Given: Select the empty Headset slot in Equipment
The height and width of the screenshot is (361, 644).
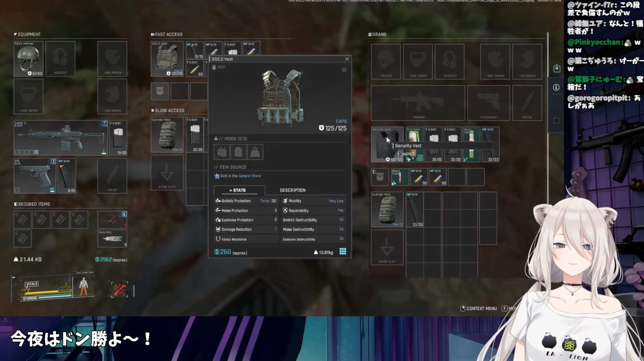Looking at the screenshot, I should coord(61,59).
